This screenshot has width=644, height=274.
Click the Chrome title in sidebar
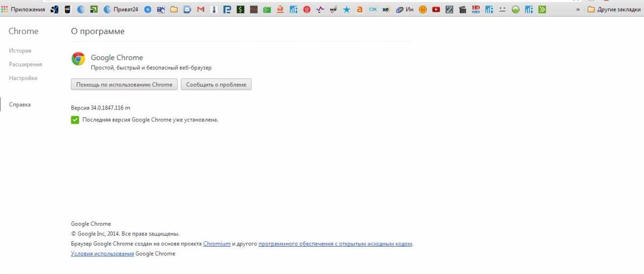point(24,31)
